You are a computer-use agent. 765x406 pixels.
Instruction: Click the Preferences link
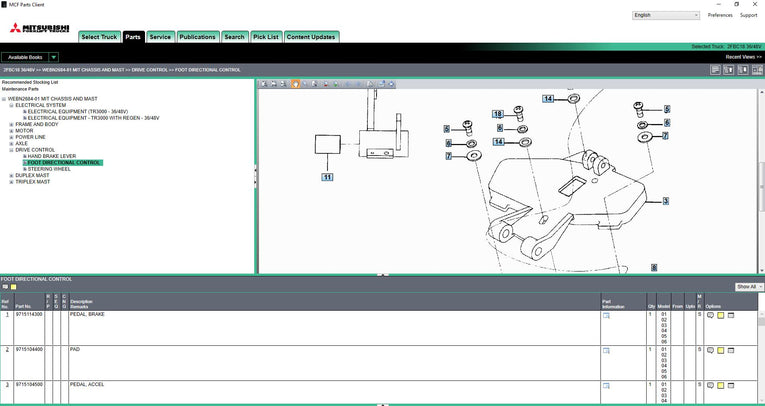tap(720, 15)
